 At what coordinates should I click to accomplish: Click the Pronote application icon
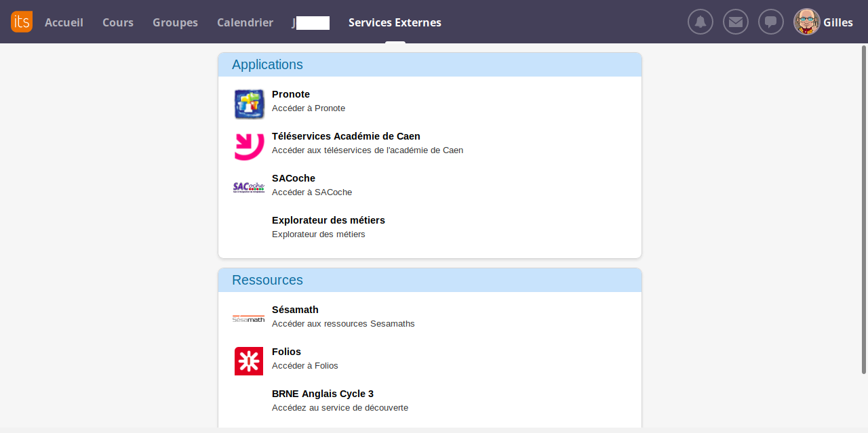point(249,104)
